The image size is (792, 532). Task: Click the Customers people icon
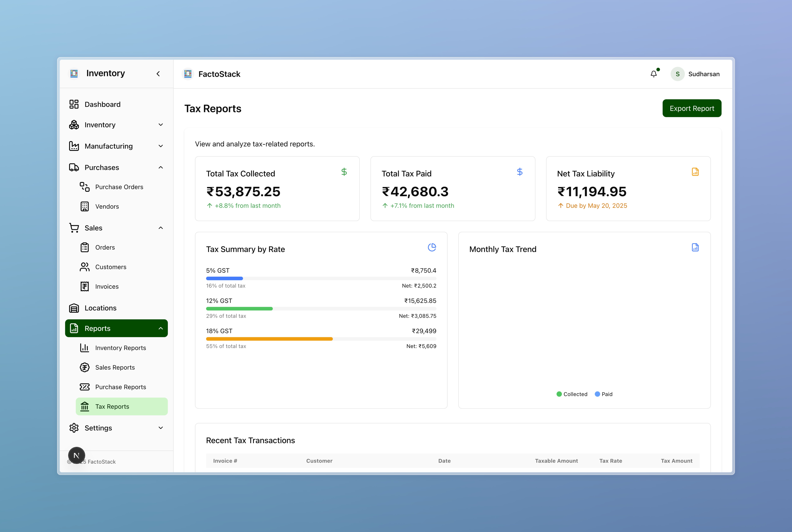tap(85, 267)
